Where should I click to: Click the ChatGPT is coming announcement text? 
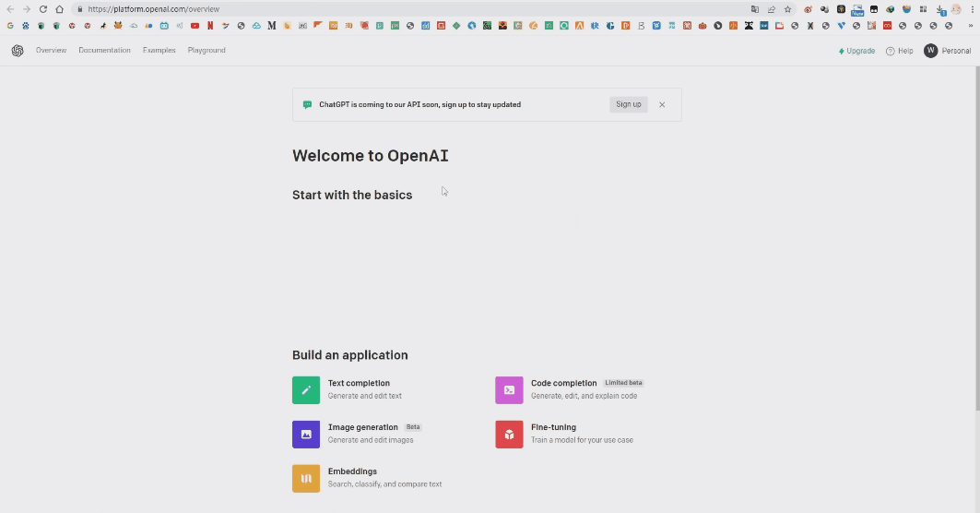point(420,104)
